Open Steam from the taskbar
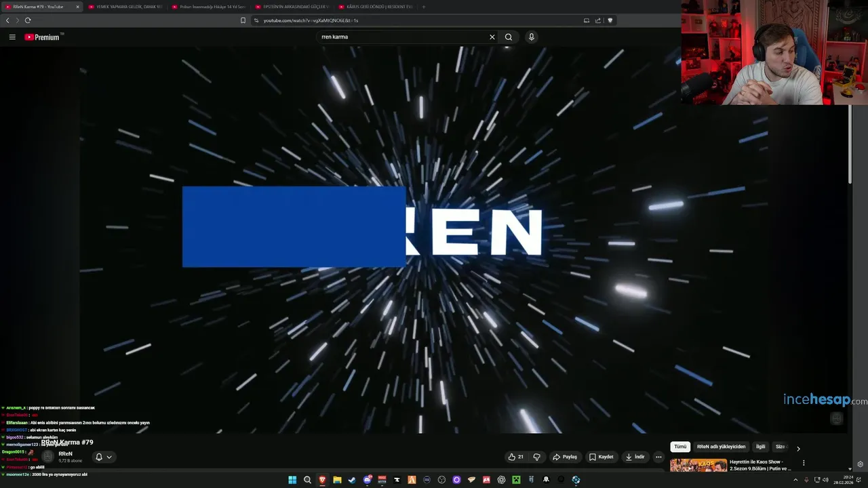Viewport: 868px width, 488px height. coord(352,480)
